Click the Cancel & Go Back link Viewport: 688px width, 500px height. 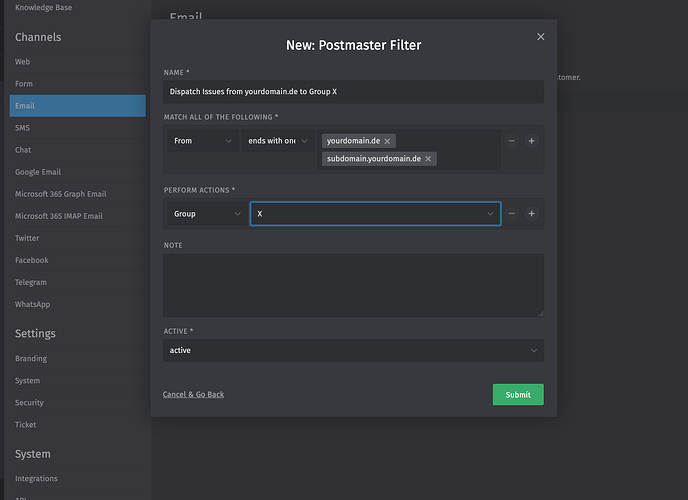(x=193, y=394)
